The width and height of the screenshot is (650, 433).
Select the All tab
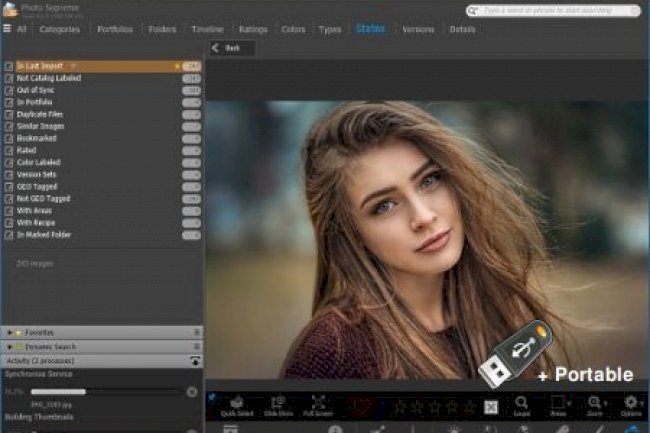pyautogui.click(x=21, y=29)
